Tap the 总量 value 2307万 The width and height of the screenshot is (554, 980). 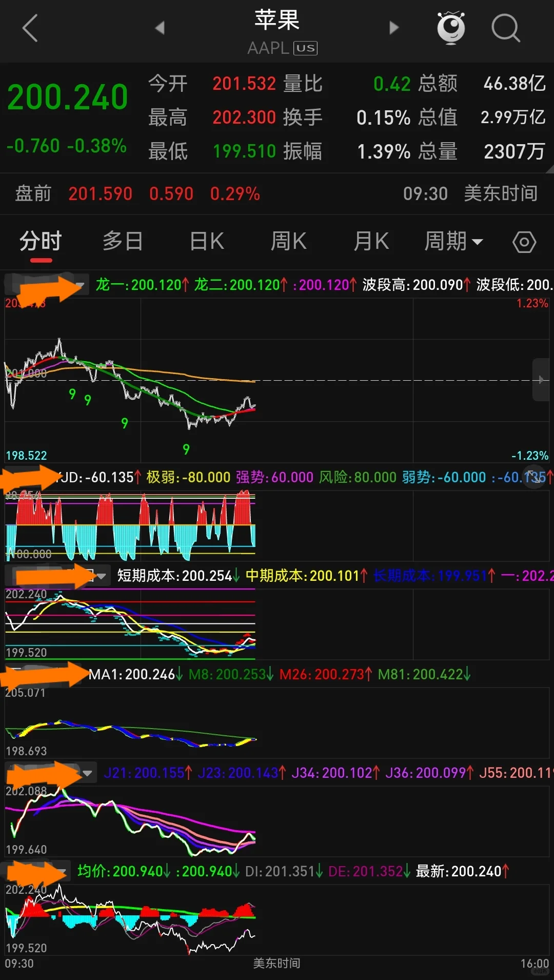pyautogui.click(x=515, y=151)
